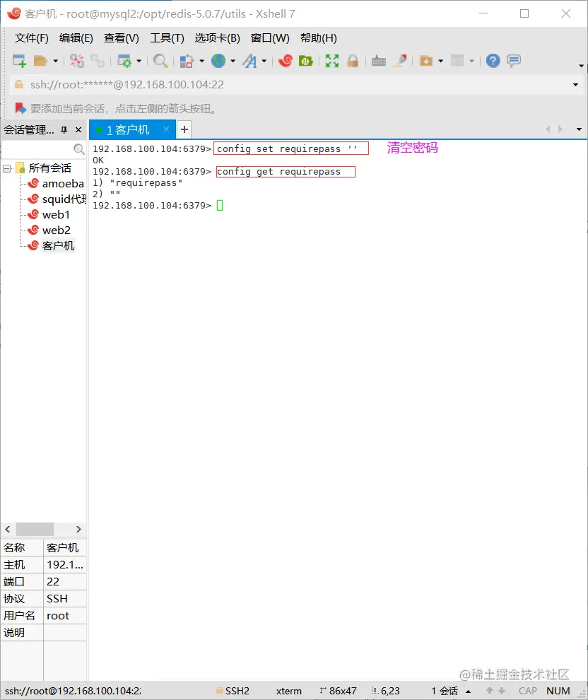
Task: Expand the color scheme dropdown arrow
Action: click(201, 61)
